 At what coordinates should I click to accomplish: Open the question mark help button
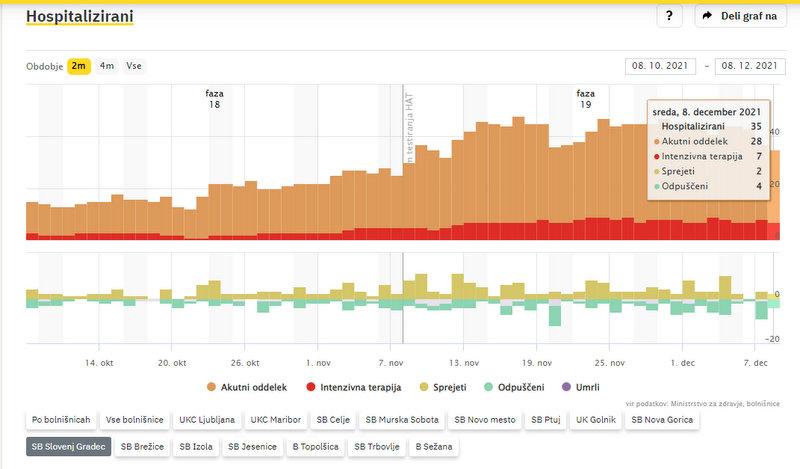click(669, 16)
